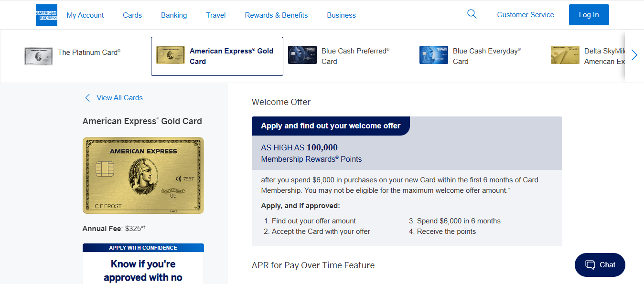Open the Cards menu
Screen dimensions: 644x284
[132, 15]
